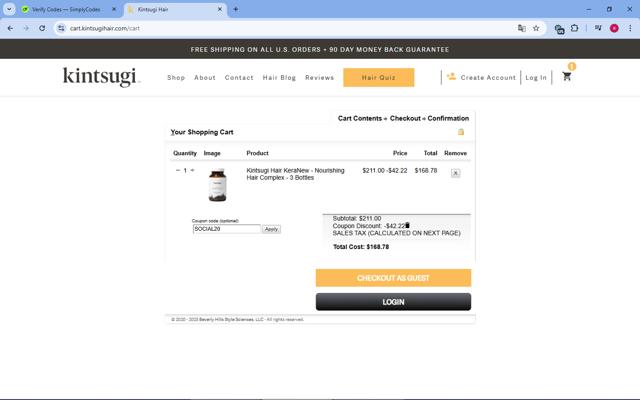Open media control icon in toolbar
Viewport: 640px width, 400px height.
(598, 28)
